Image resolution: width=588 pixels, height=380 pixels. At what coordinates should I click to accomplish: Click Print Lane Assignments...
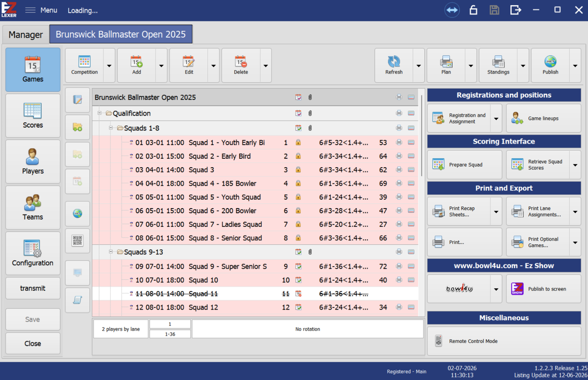(538, 212)
